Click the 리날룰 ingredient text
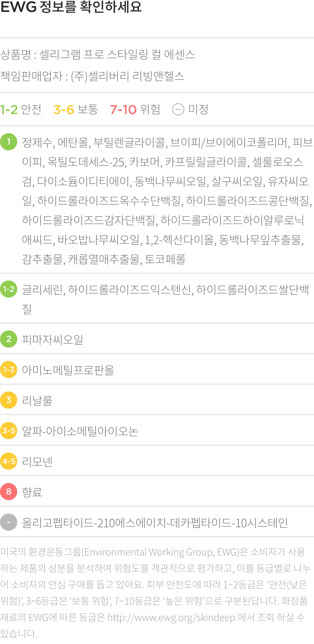This screenshot has height=644, width=314. (x=37, y=400)
